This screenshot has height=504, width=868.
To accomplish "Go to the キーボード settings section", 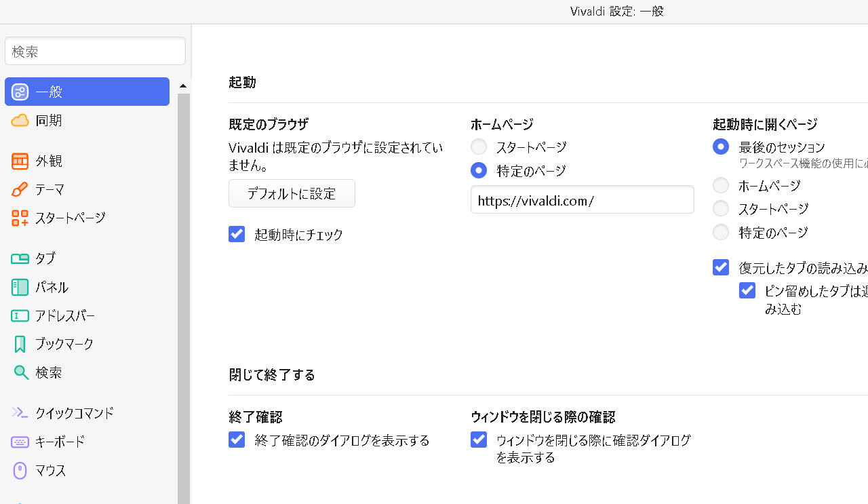I will click(60, 442).
